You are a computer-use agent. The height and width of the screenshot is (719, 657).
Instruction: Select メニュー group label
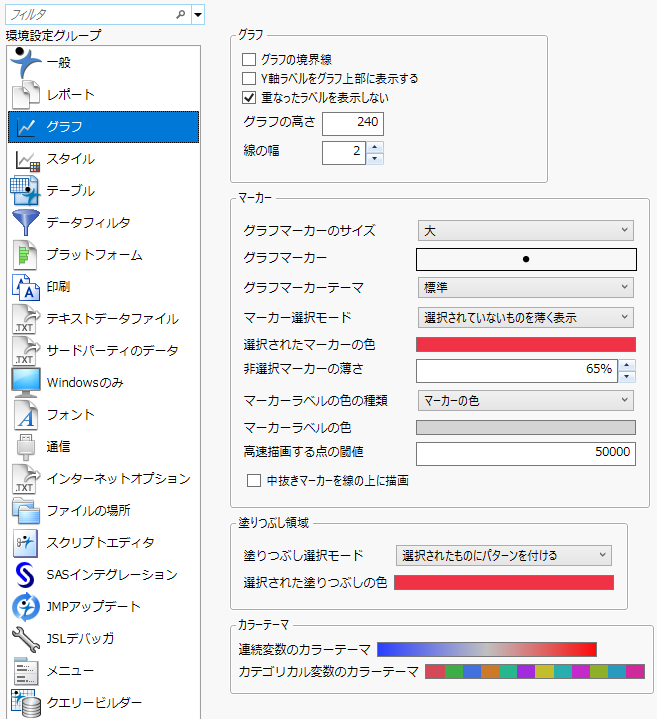(x=71, y=671)
